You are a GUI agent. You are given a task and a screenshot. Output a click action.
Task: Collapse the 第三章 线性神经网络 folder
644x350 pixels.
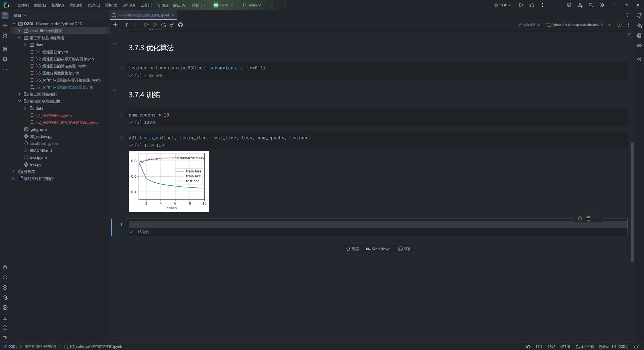pos(19,38)
